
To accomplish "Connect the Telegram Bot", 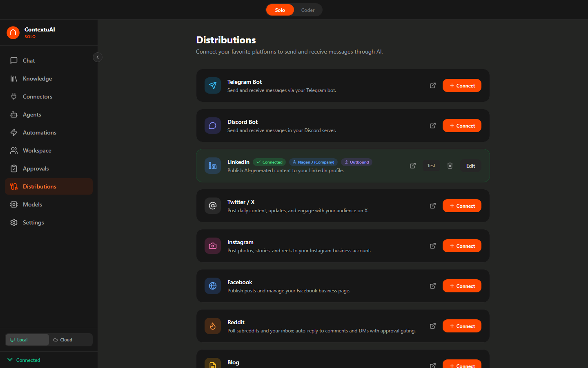I will [462, 85].
